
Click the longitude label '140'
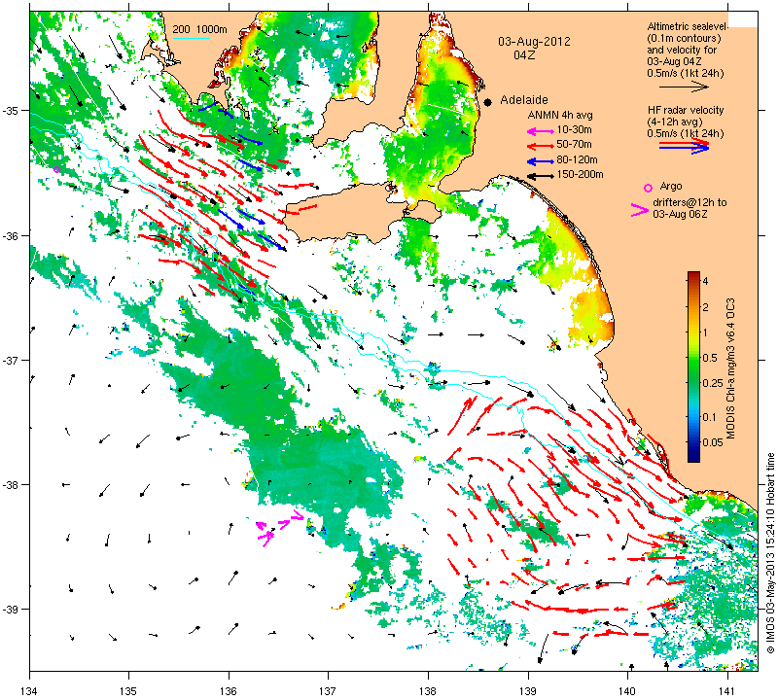click(x=627, y=691)
